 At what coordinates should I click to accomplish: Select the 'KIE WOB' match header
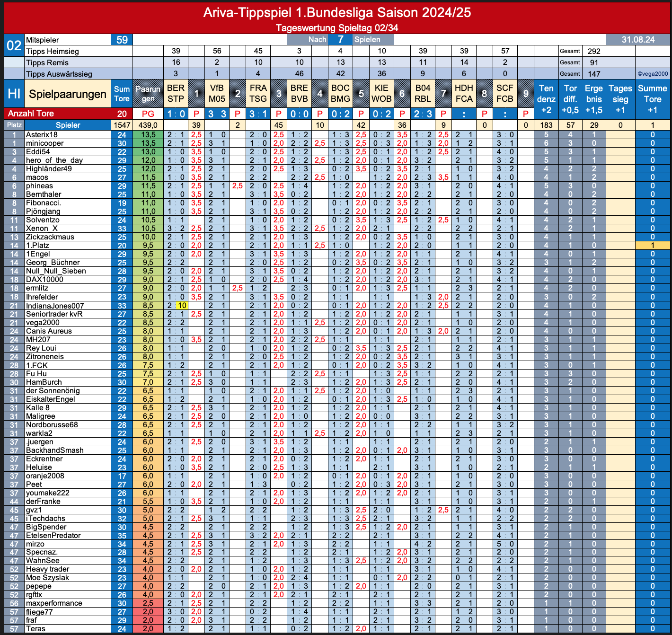(x=381, y=94)
